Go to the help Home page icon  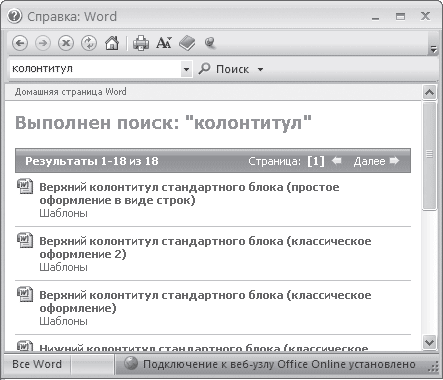point(112,43)
